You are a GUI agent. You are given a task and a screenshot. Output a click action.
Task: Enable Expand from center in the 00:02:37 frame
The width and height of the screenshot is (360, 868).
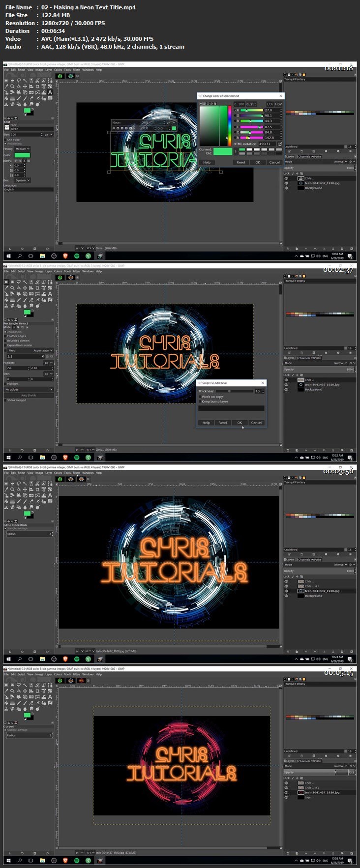[5, 345]
